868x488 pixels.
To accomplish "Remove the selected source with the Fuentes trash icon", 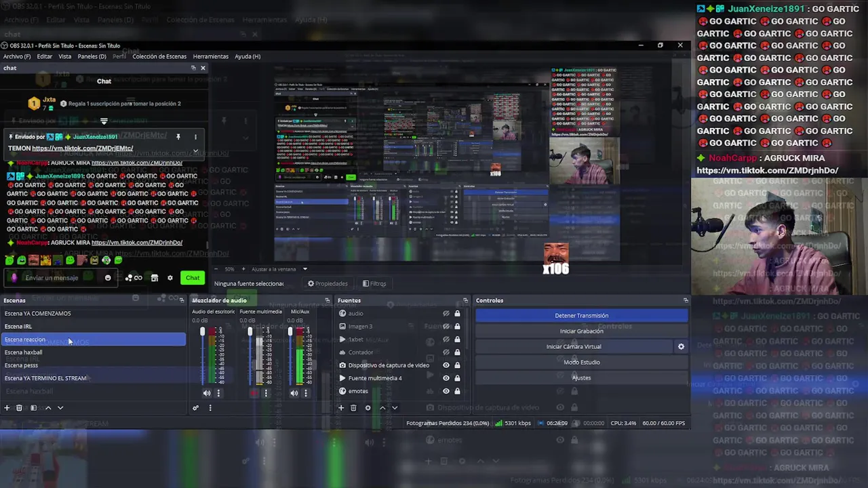I will pos(353,408).
